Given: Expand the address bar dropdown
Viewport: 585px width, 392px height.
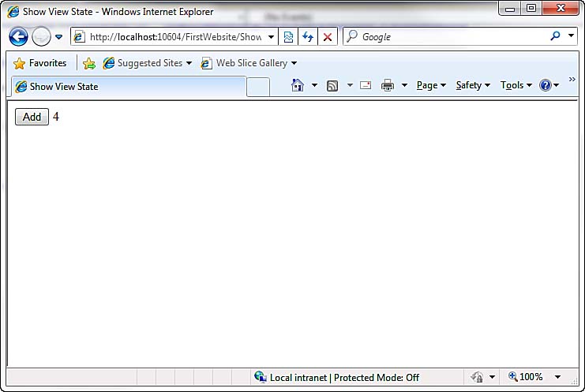Looking at the screenshot, I should 272,37.
